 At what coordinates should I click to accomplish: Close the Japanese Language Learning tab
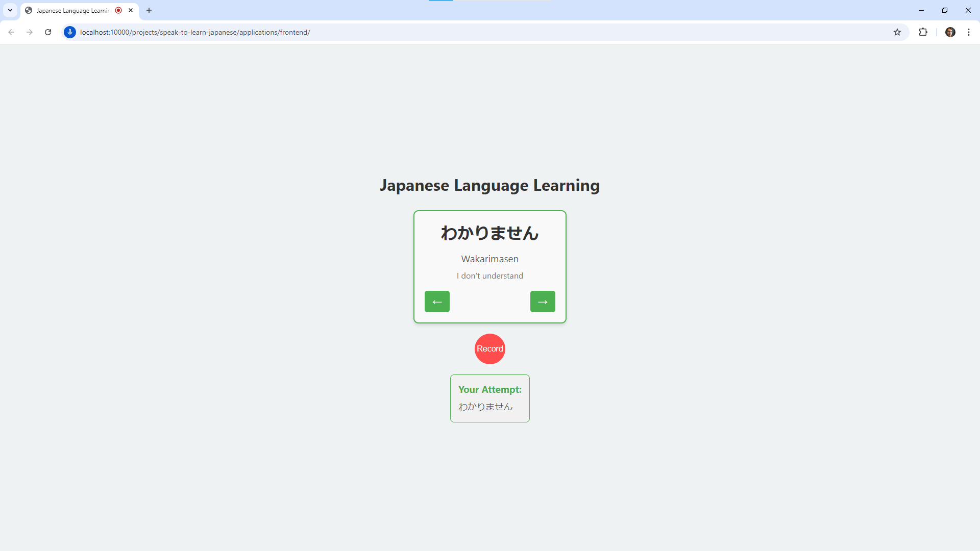pos(131,10)
